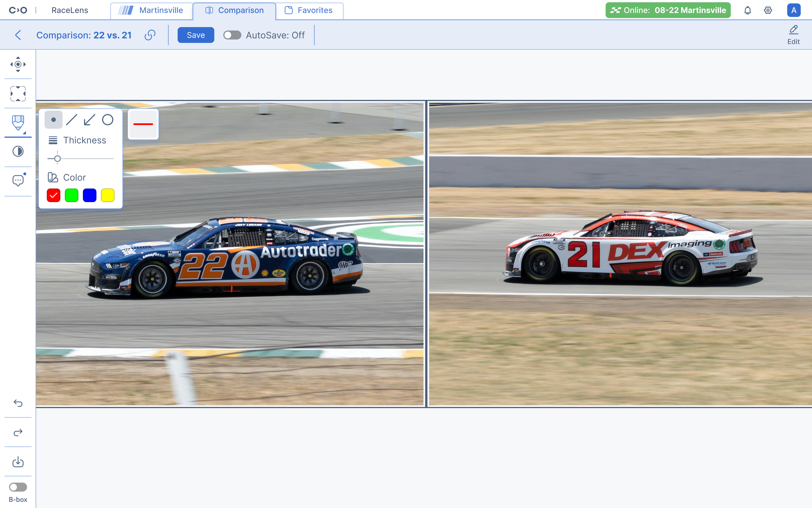The width and height of the screenshot is (812, 508).
Task: Click the link comparison icon
Action: point(150,35)
